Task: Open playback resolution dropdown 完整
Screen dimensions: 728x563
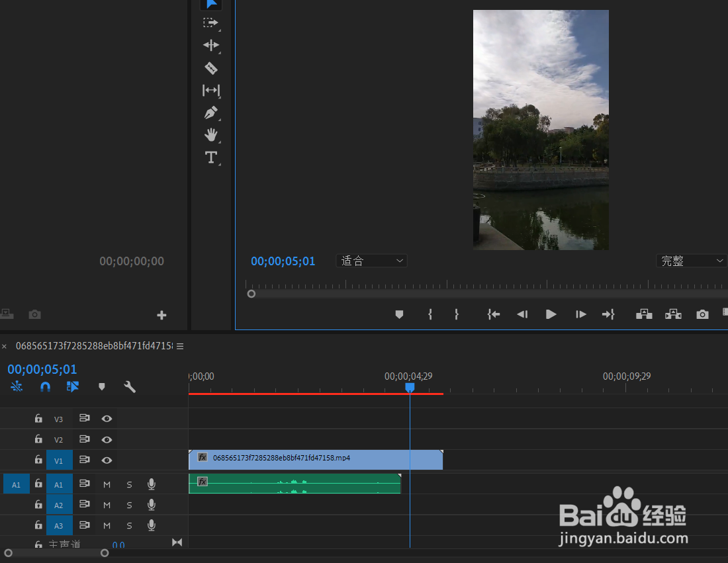Action: [692, 261]
